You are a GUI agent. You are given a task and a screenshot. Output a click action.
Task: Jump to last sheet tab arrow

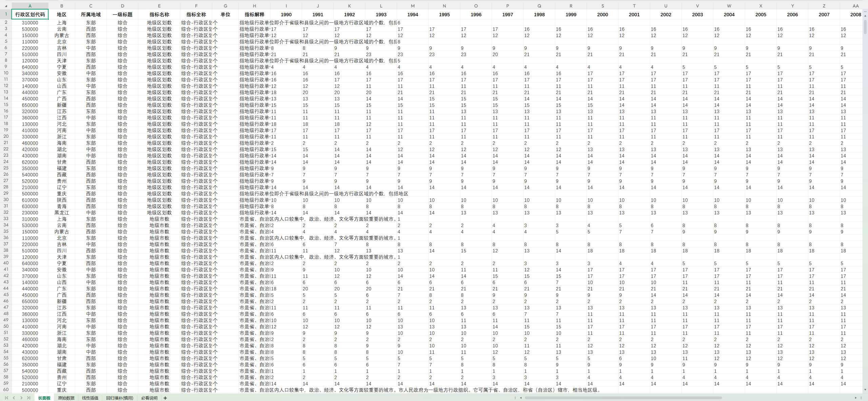coord(28,398)
